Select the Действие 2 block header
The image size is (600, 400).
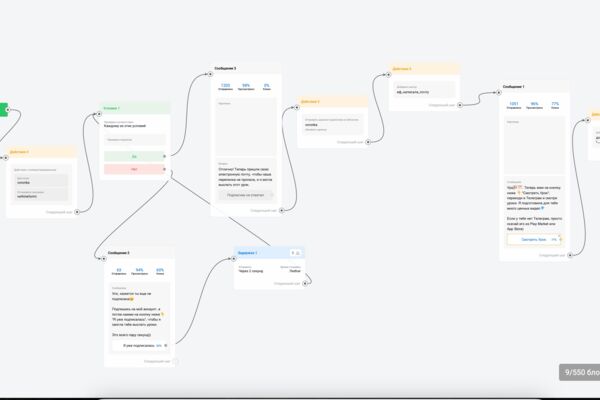333,101
